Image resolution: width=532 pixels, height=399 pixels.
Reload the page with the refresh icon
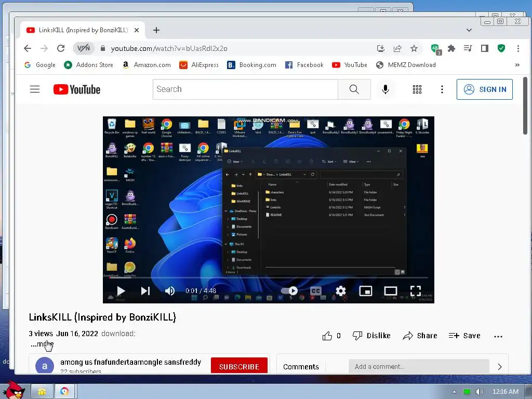(x=61, y=48)
